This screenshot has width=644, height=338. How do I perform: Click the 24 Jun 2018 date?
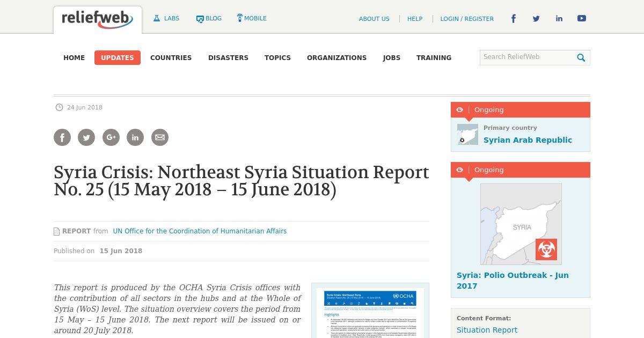tap(85, 107)
